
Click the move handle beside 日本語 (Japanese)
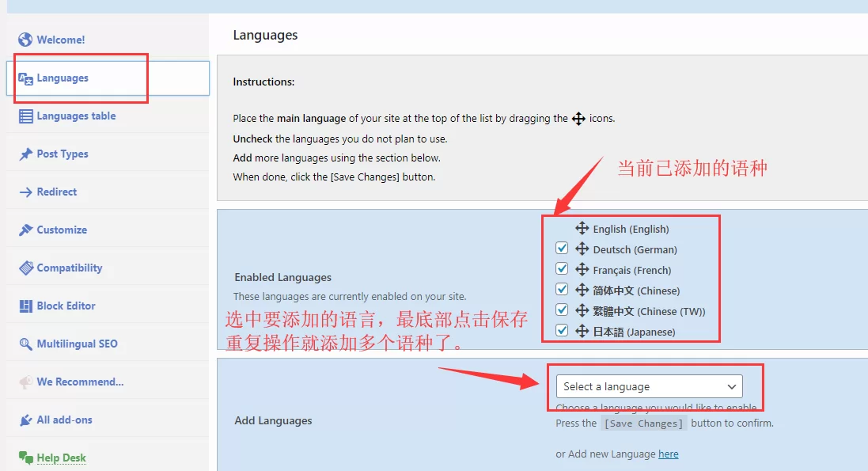(x=582, y=331)
